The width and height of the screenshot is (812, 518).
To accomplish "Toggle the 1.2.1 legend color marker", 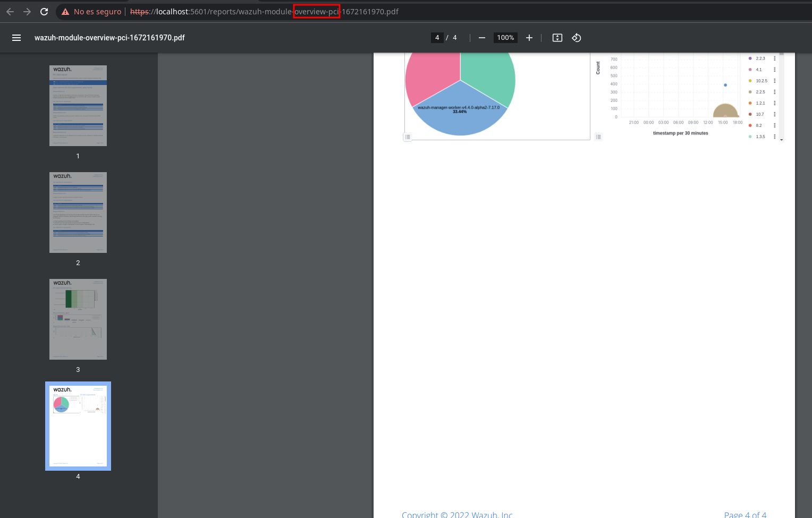I will tap(750, 103).
